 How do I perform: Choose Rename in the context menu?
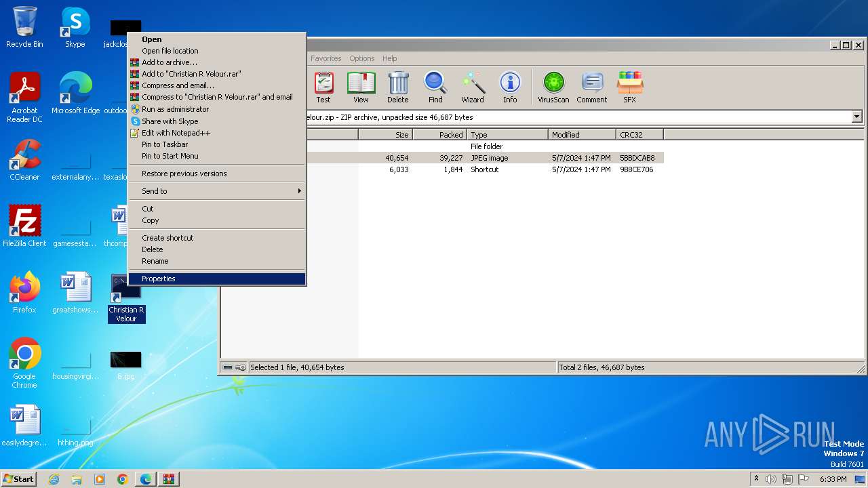tap(217, 261)
